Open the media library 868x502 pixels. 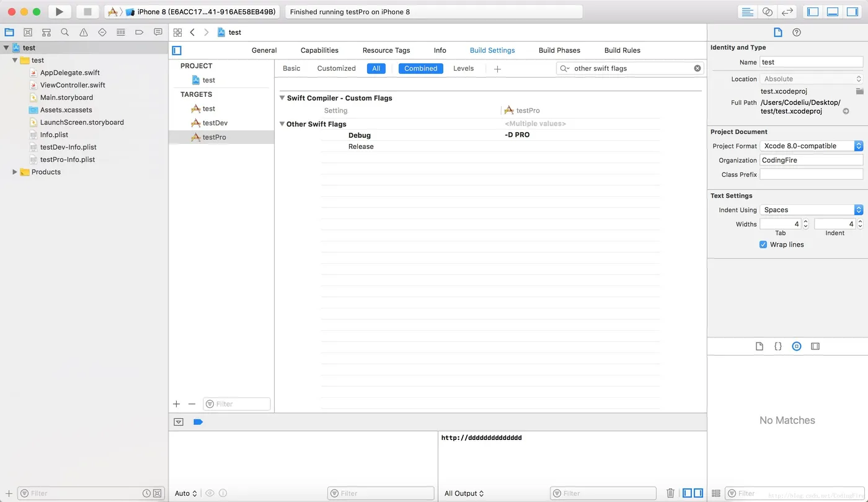click(815, 346)
